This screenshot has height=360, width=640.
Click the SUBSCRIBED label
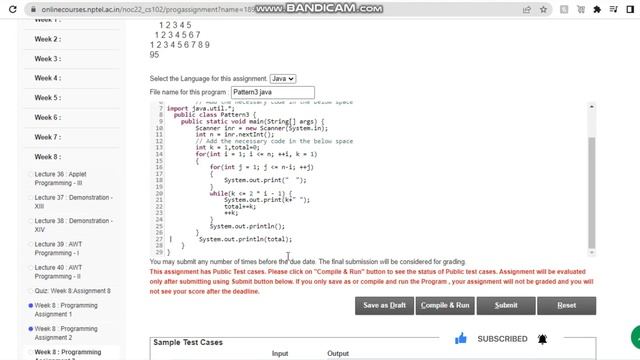502,339
